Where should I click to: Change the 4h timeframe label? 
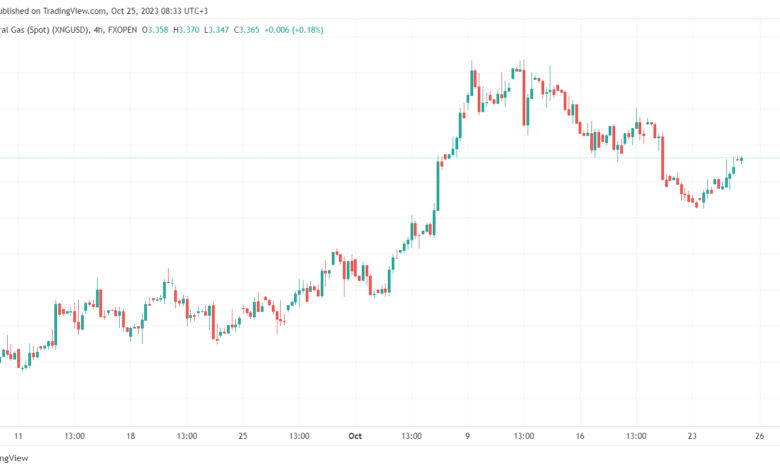click(x=98, y=30)
